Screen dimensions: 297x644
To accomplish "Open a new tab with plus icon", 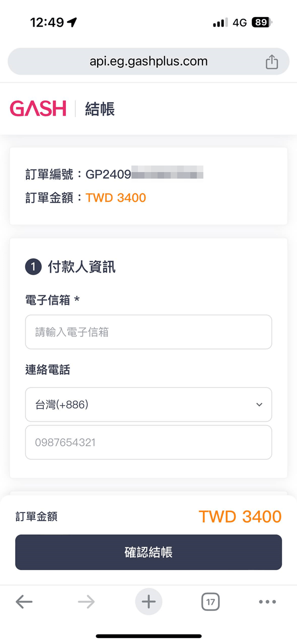I will [148, 602].
